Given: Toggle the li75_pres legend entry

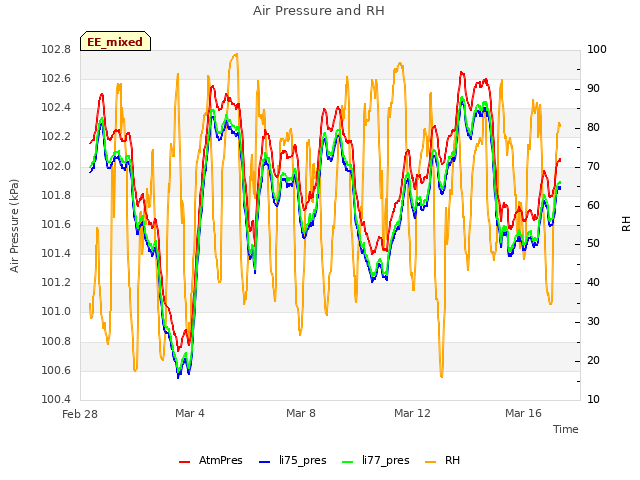Looking at the screenshot, I should click(293, 460).
